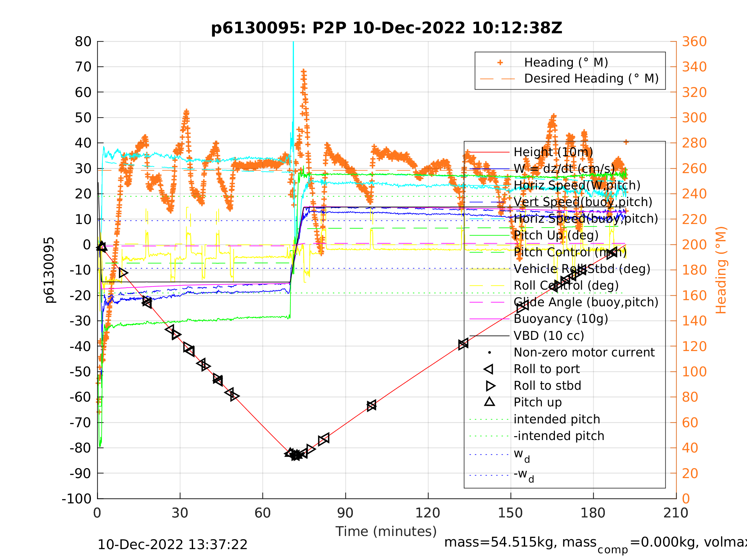The image size is (747, 560).
Task: Click the Roll to port legend label
Action: [x=547, y=369]
